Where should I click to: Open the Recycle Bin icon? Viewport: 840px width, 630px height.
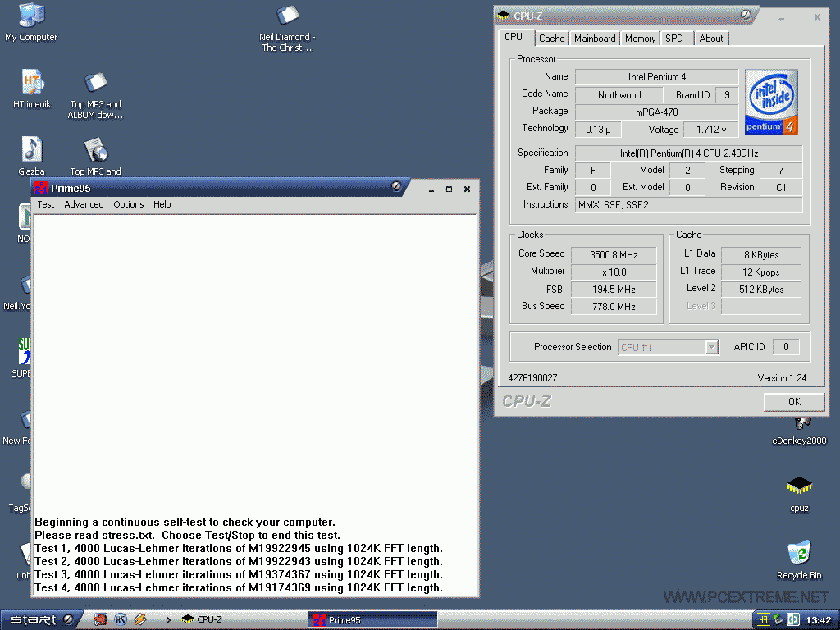pos(799,554)
